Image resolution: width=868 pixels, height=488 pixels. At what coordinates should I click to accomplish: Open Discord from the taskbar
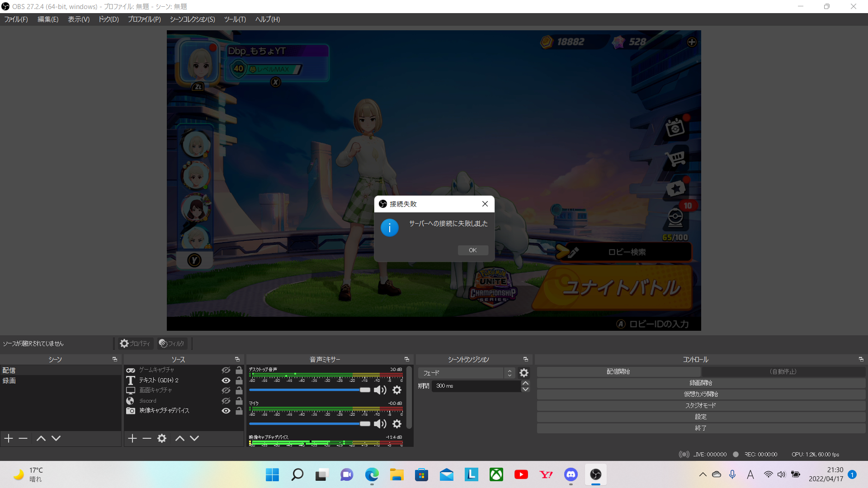[x=571, y=474]
